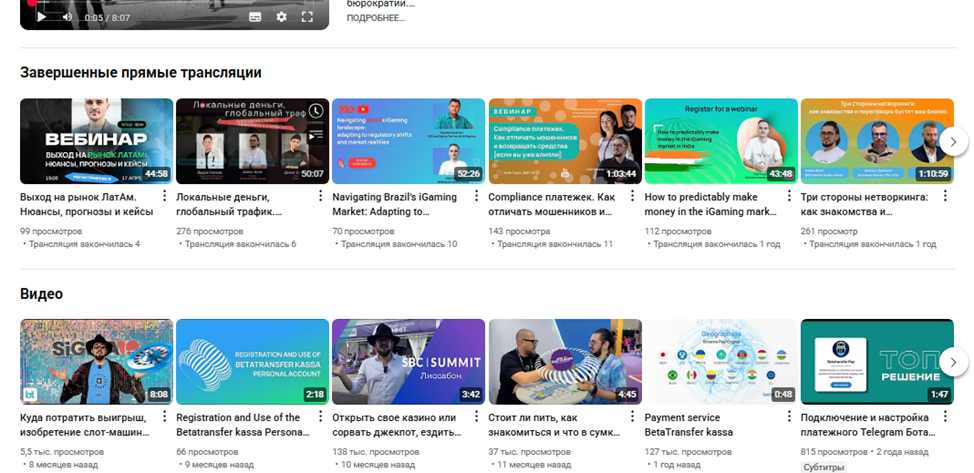Open the SiGMA video thumbnail

pos(96,362)
